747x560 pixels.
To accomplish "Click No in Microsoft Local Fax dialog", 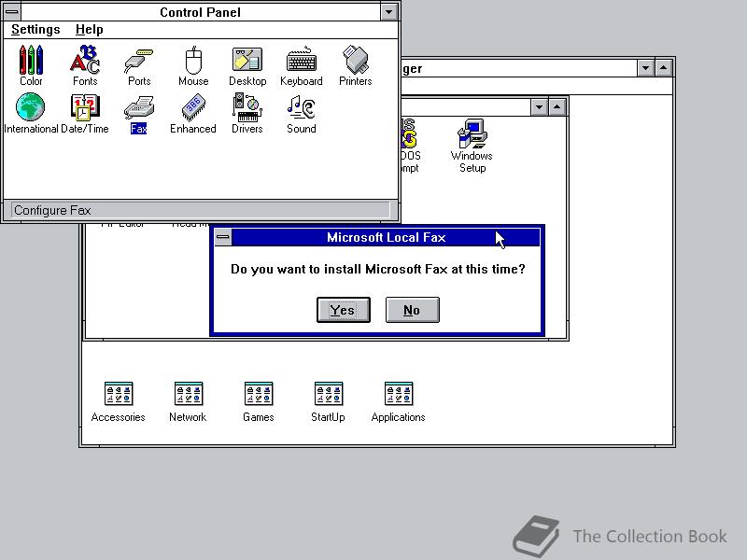I will click(413, 310).
